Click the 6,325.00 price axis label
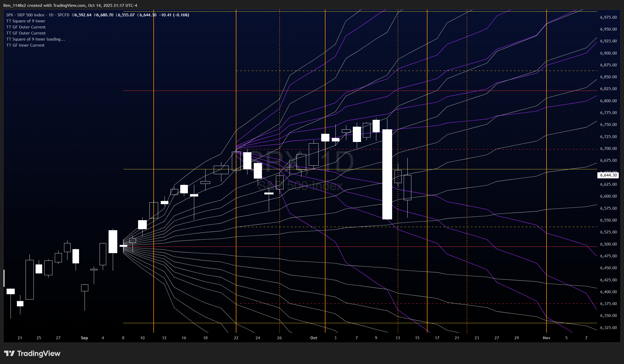 (608, 328)
